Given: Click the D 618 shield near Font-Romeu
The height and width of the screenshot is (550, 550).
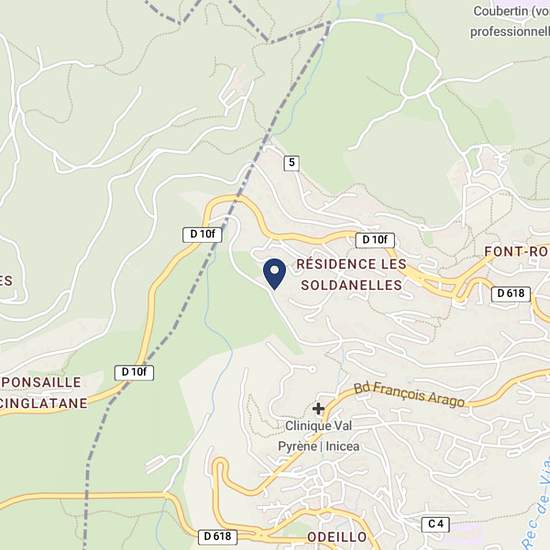Looking at the screenshot, I should (511, 293).
